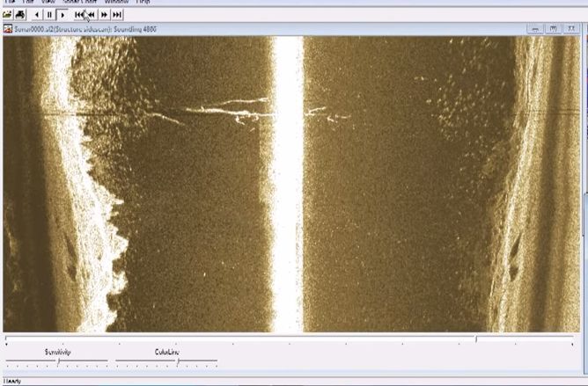Open the Window menu
The width and height of the screenshot is (588, 386).
point(116,2)
